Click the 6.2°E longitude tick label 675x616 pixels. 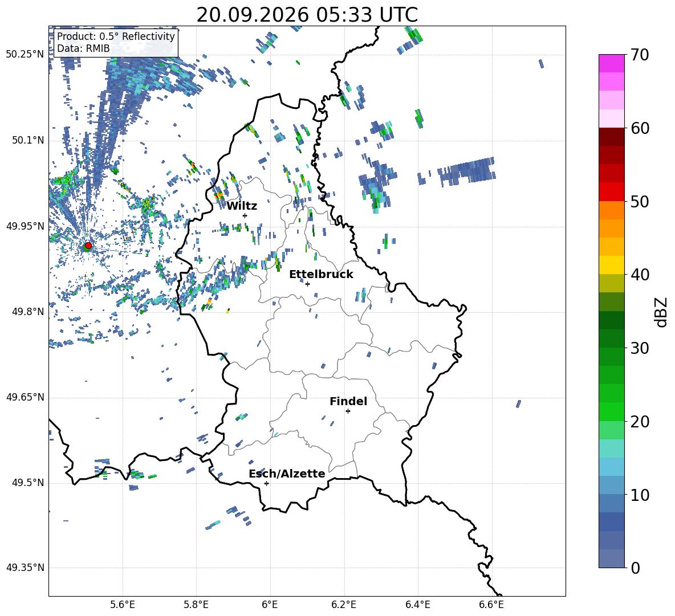tap(344, 605)
